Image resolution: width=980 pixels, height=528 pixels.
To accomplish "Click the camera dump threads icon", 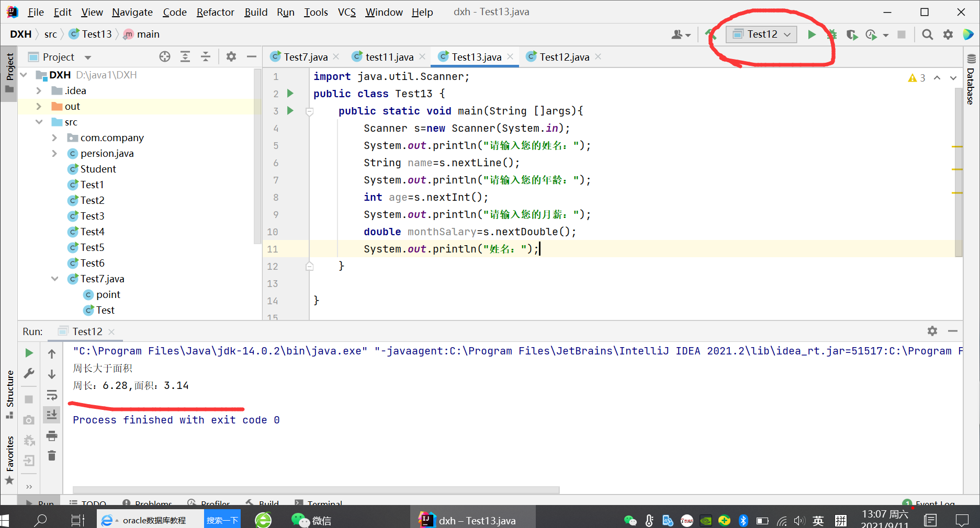I will [29, 420].
